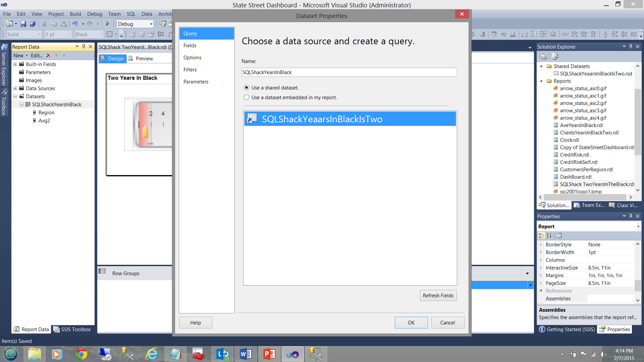Click Properties icon in Solution Explorer toolbar
Image resolution: width=644 pixels, height=362 pixels.
click(x=543, y=56)
